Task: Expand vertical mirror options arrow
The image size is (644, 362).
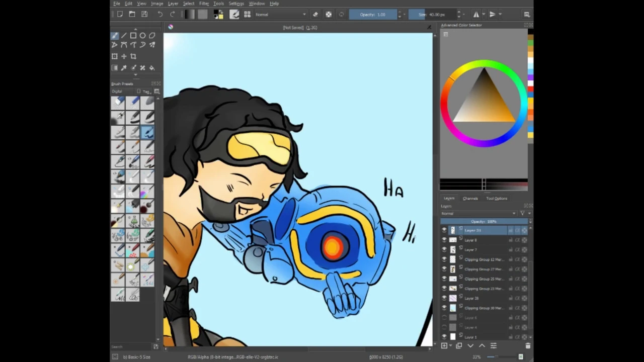Action: 500,15
